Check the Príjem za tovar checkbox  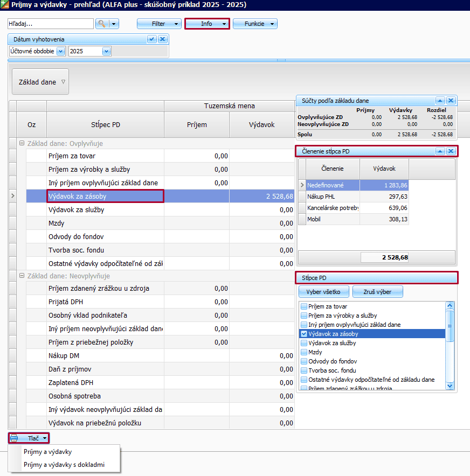(x=304, y=306)
